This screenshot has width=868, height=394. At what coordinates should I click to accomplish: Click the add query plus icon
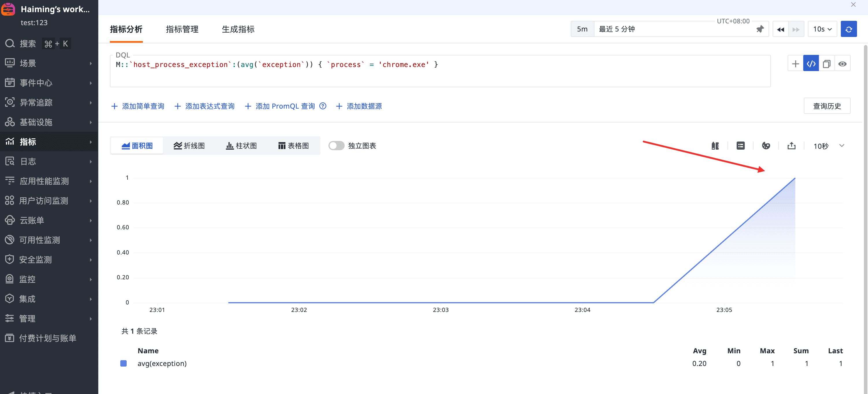tap(795, 64)
